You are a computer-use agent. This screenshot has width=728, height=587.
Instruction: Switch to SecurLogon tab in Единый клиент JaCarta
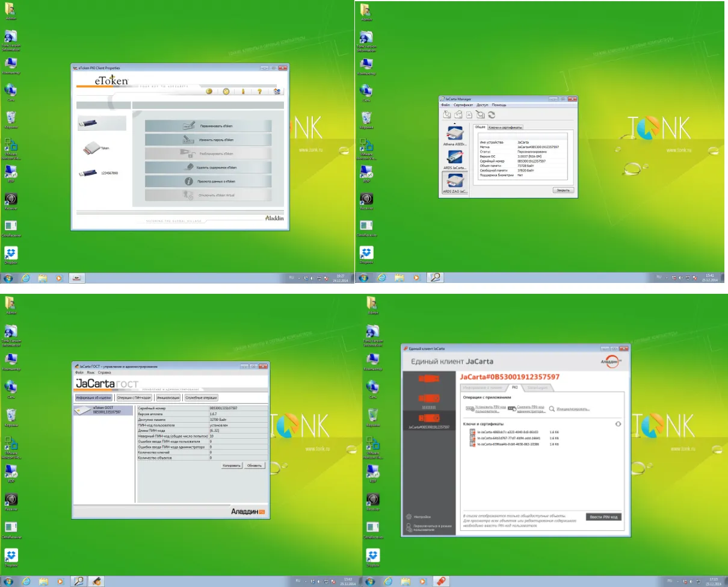click(537, 388)
